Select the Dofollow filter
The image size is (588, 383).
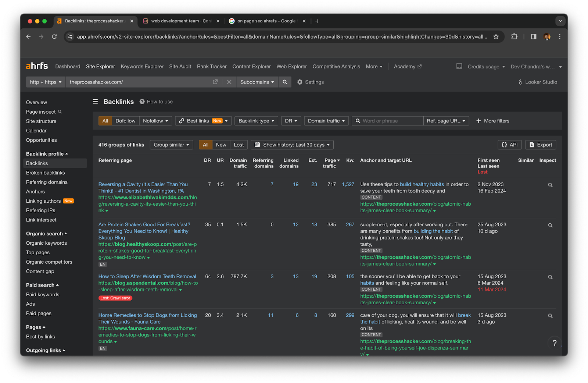click(125, 121)
